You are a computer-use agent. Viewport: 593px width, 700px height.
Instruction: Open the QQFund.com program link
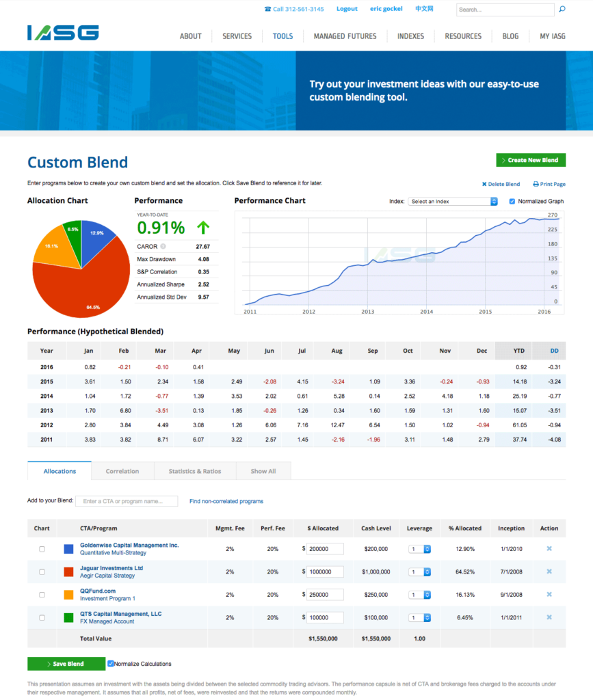98,591
